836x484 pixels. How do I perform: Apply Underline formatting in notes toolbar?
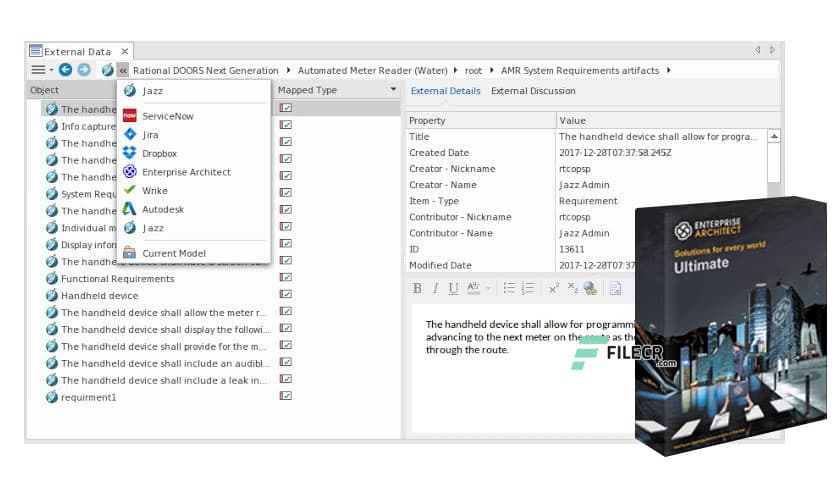click(x=453, y=288)
